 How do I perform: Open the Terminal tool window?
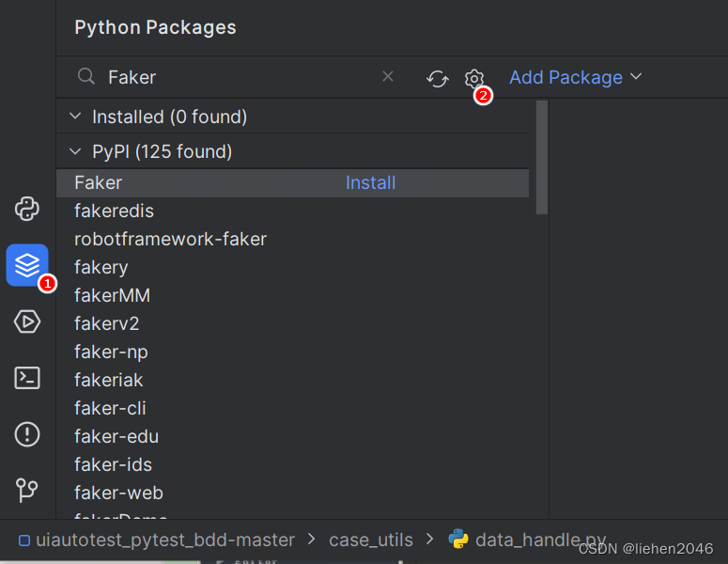pyautogui.click(x=27, y=378)
